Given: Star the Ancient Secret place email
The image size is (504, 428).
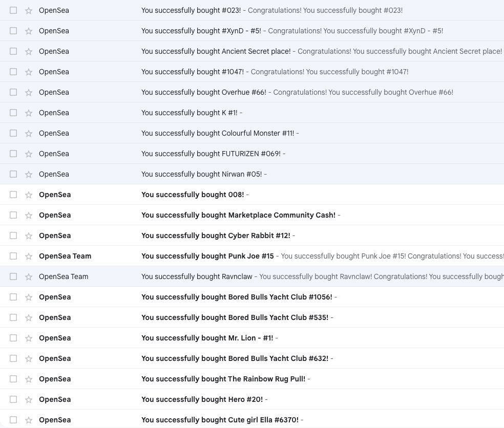Looking at the screenshot, I should 29,51.
